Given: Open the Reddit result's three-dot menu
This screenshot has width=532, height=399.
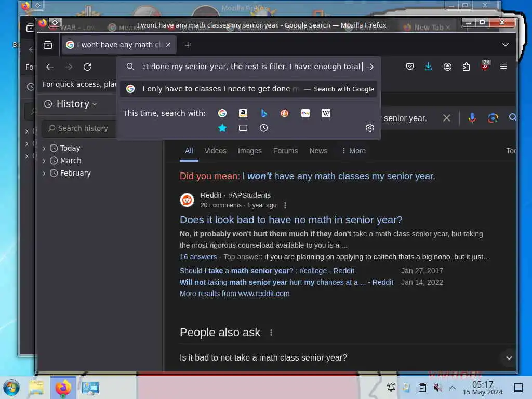Looking at the screenshot, I should point(285,205).
